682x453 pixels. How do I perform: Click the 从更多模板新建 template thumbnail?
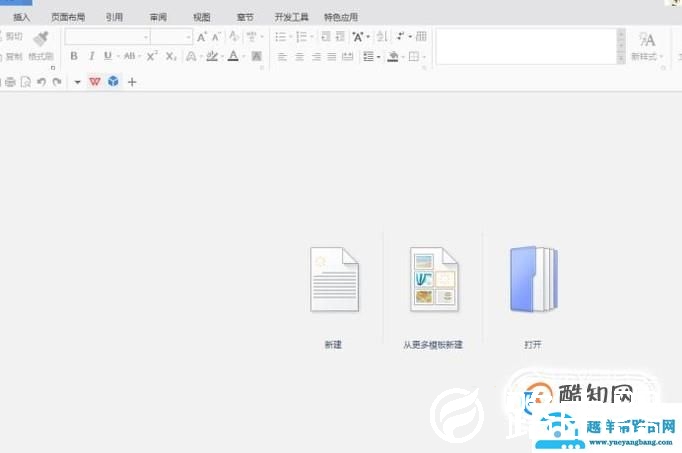[x=434, y=279]
